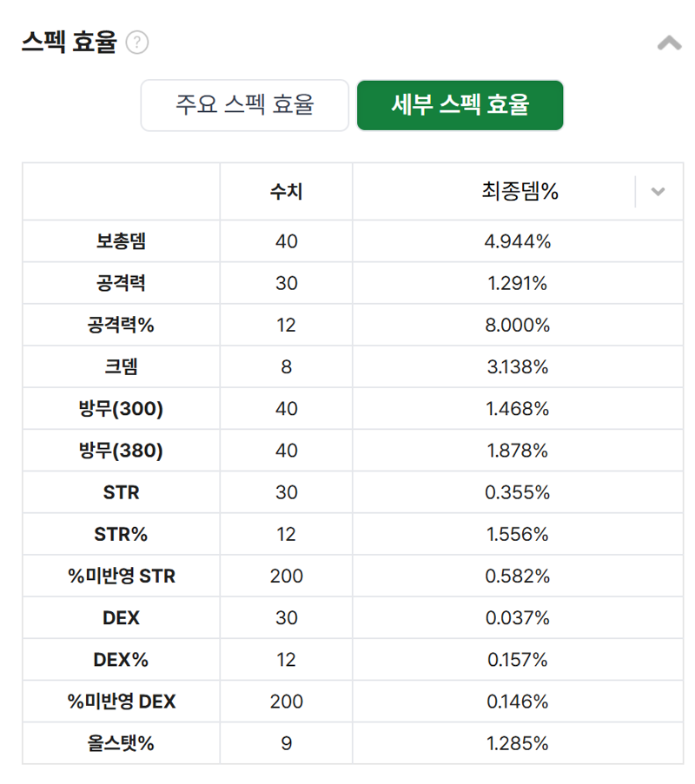Select the %미반영 DEX row label
The height and width of the screenshot is (784, 695).
[x=121, y=702]
